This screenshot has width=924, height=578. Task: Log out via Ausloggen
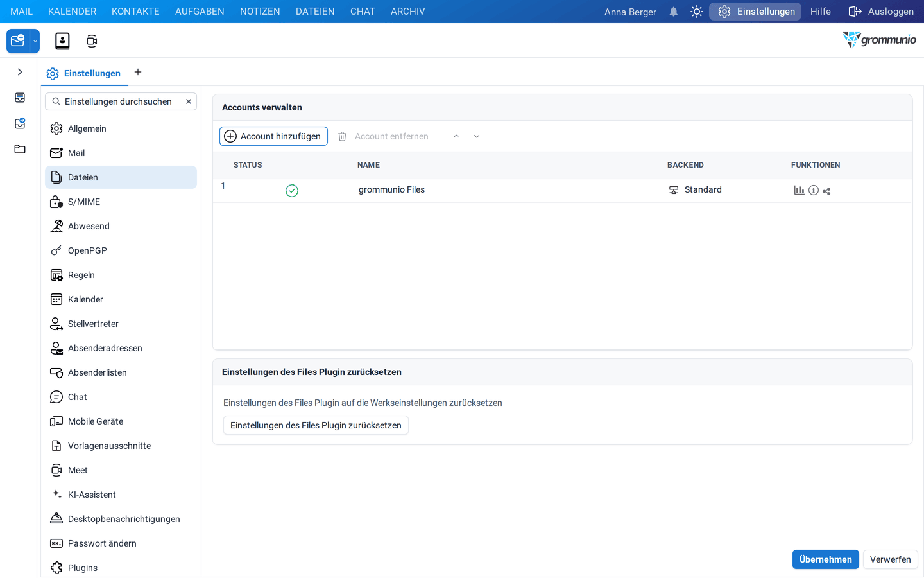(x=881, y=12)
